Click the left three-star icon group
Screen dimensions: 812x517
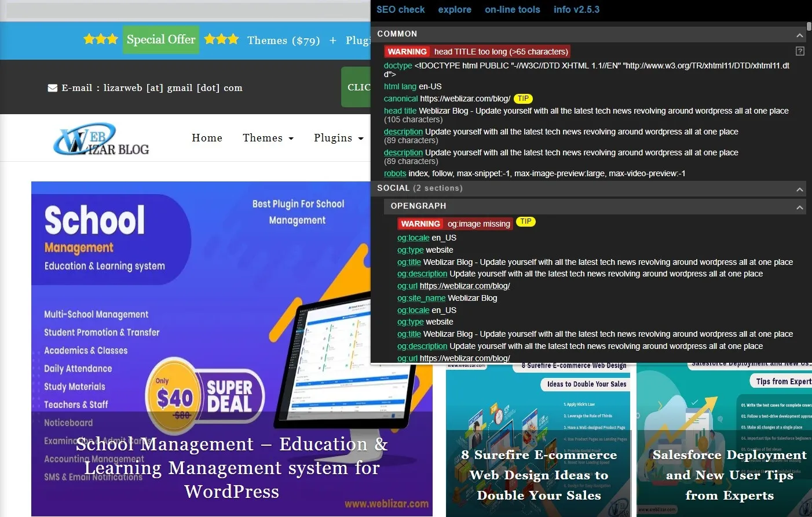coord(101,39)
